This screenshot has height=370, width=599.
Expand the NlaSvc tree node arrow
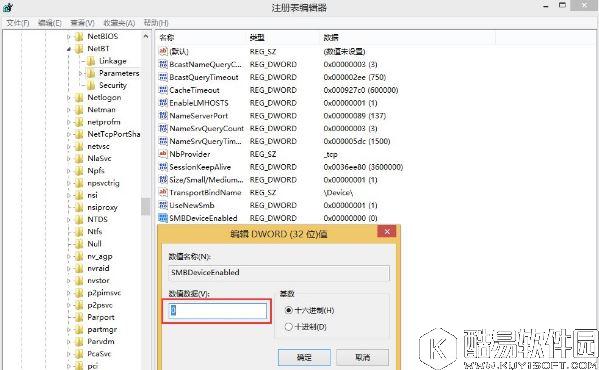(69, 158)
